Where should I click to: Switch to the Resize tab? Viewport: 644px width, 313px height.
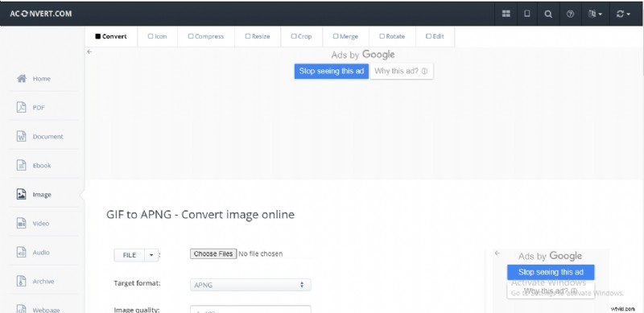tap(258, 36)
